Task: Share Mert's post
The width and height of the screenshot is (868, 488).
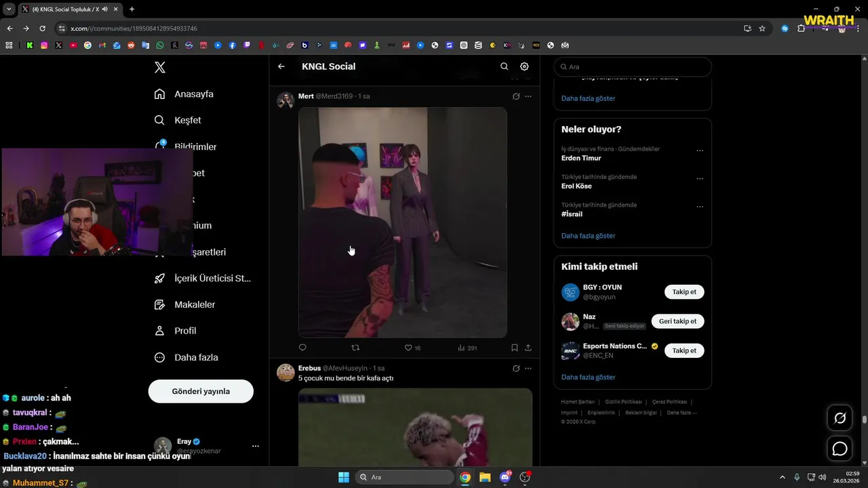Action: pos(528,348)
